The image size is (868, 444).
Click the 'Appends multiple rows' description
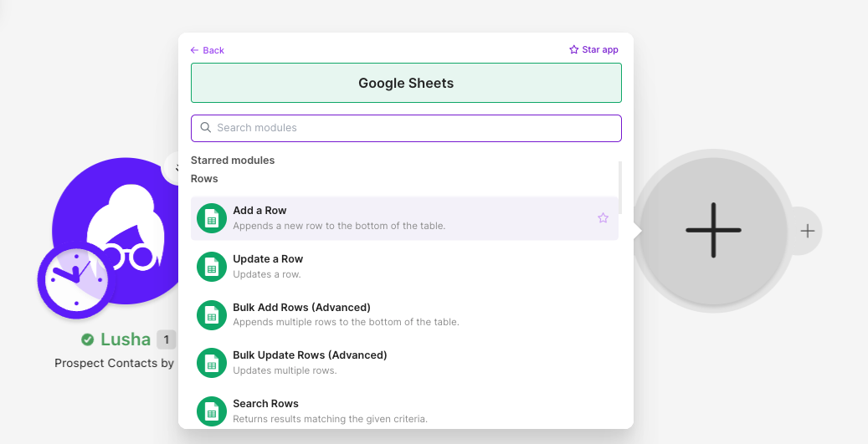(346, 322)
